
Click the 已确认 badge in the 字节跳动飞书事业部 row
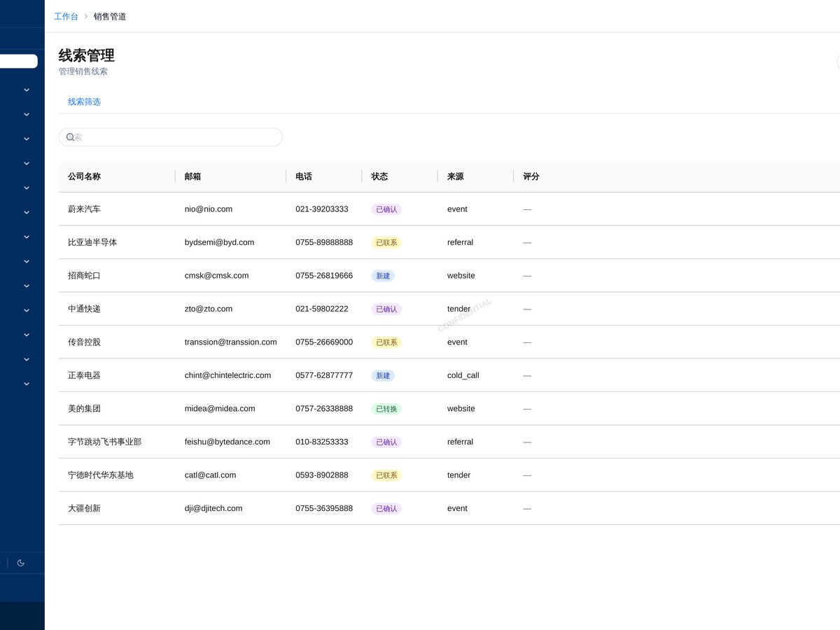point(386,442)
